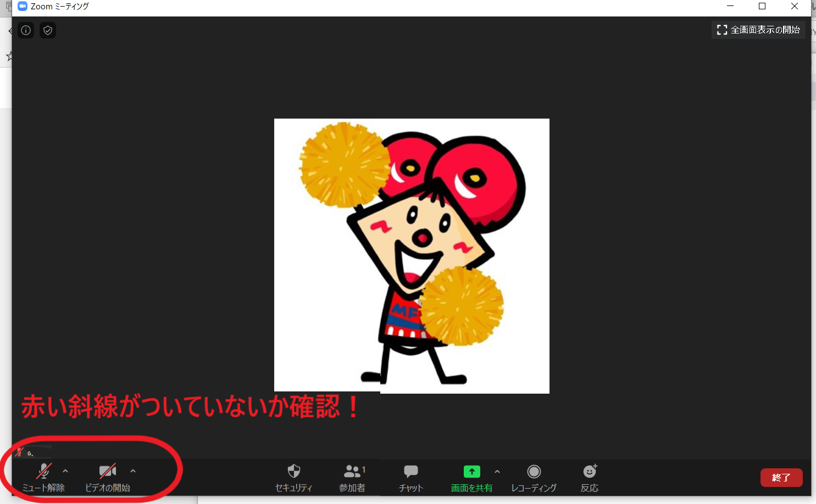
Task: Start video with ビデオの開始 button
Action: click(x=108, y=477)
